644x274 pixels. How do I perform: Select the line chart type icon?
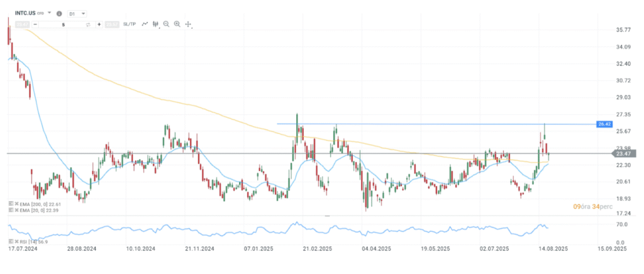pos(145,24)
